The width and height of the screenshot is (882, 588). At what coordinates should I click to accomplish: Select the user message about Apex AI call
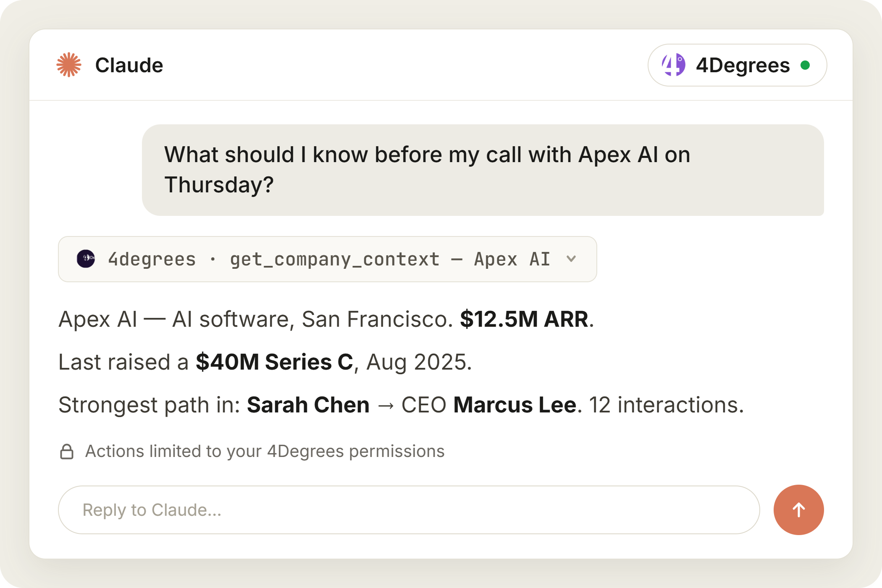(483, 170)
